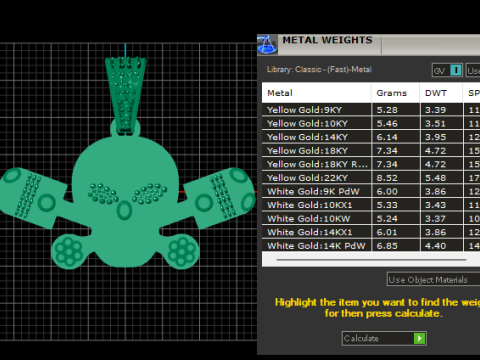Select the White Gold:14KX1 row

pyautogui.click(x=371, y=232)
